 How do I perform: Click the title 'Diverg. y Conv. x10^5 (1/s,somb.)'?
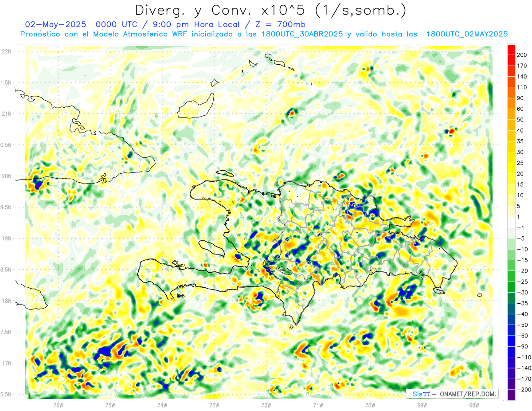click(x=270, y=10)
